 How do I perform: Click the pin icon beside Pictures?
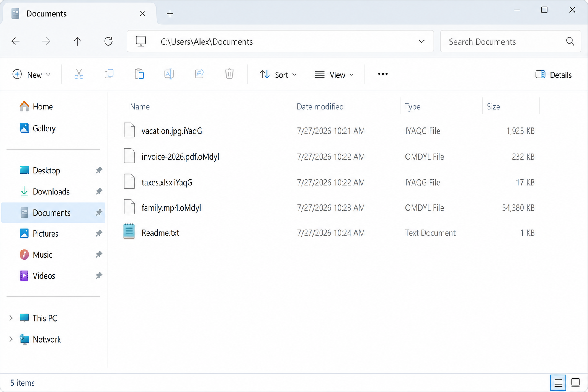99,234
